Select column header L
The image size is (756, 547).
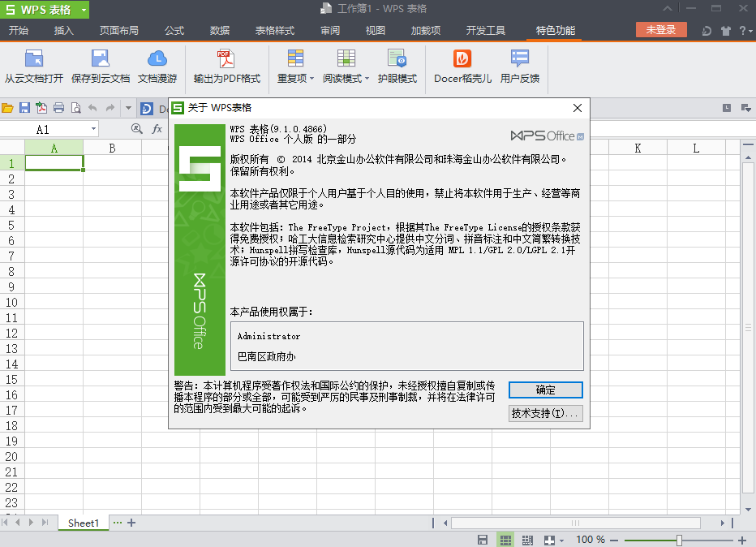tap(696, 148)
